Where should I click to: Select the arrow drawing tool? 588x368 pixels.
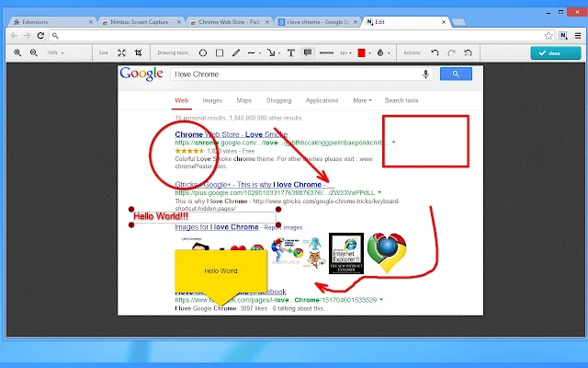pyautogui.click(x=271, y=53)
